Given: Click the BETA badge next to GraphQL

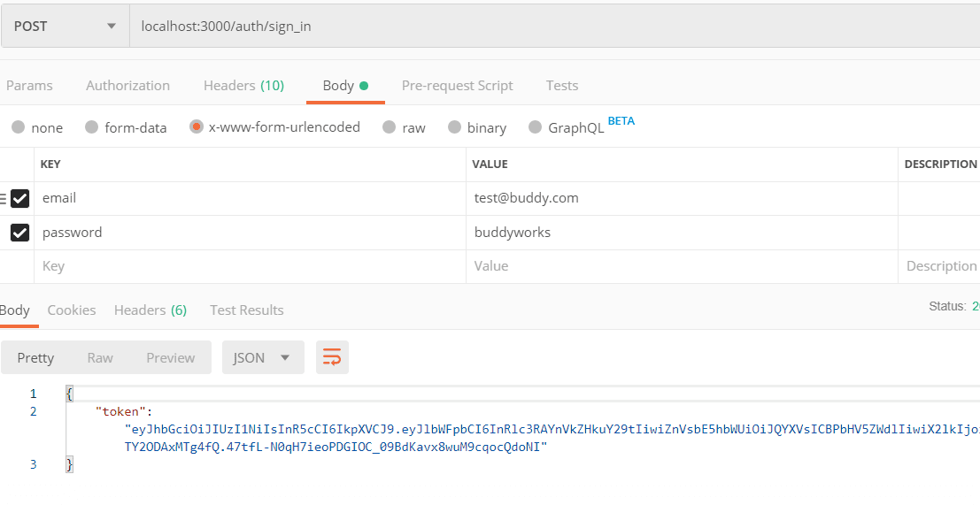Looking at the screenshot, I should pos(621,121).
